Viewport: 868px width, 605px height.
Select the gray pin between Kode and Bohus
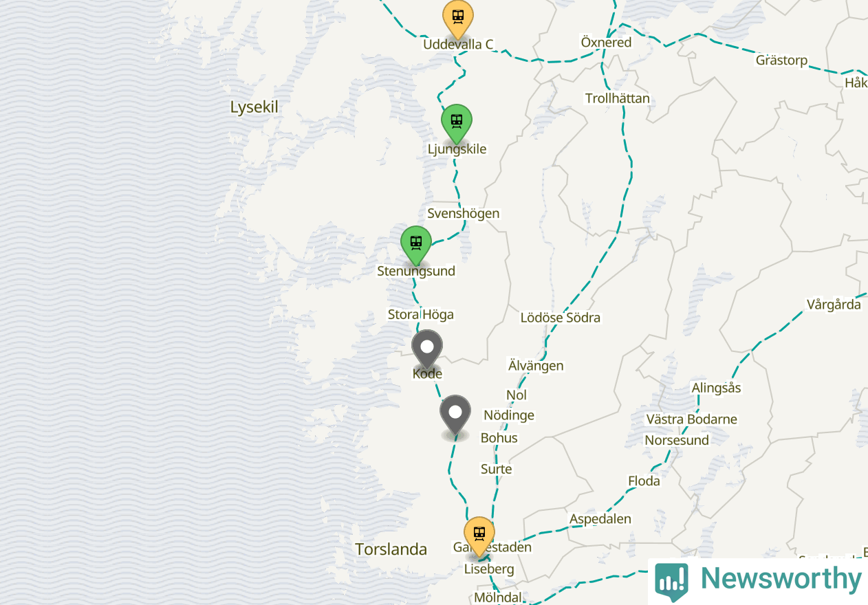pyautogui.click(x=455, y=415)
